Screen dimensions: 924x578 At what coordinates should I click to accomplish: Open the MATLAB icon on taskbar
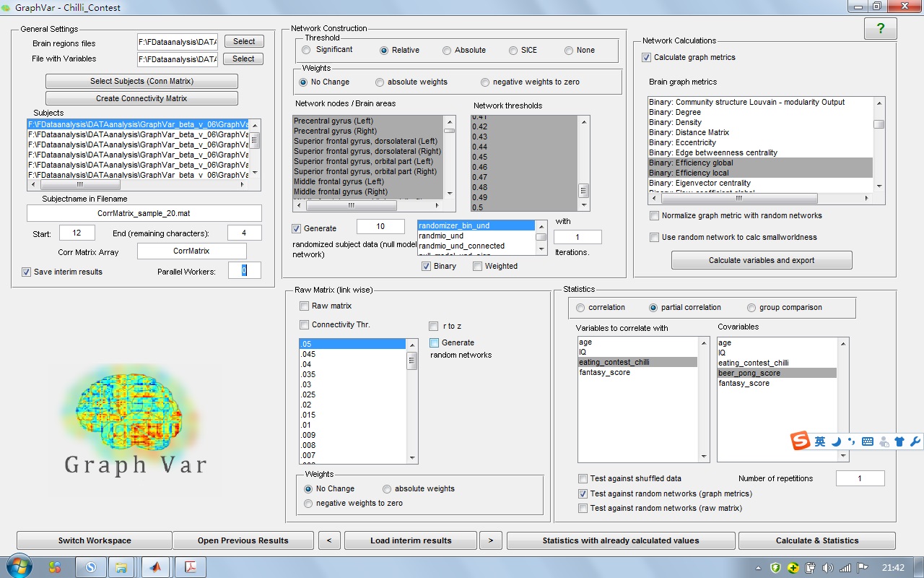[x=155, y=566]
